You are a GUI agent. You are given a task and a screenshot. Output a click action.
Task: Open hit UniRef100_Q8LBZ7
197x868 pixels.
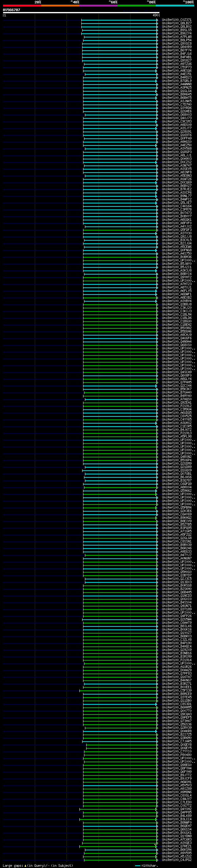[176, 23]
